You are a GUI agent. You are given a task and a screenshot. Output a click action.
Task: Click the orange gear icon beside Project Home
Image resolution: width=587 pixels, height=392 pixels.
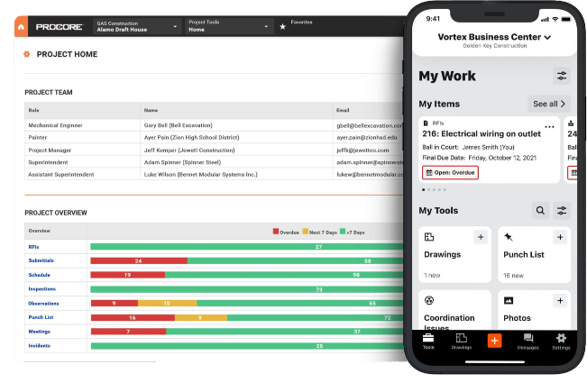click(26, 54)
